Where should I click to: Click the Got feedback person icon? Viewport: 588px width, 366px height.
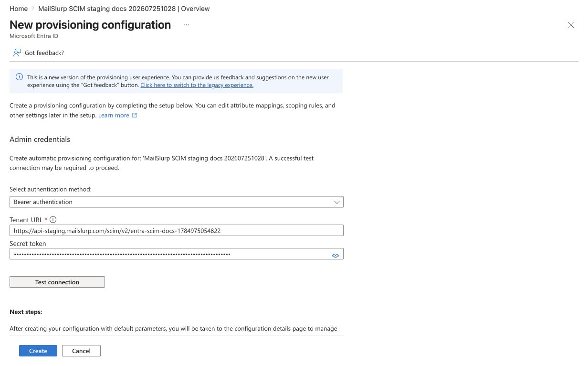pyautogui.click(x=17, y=53)
